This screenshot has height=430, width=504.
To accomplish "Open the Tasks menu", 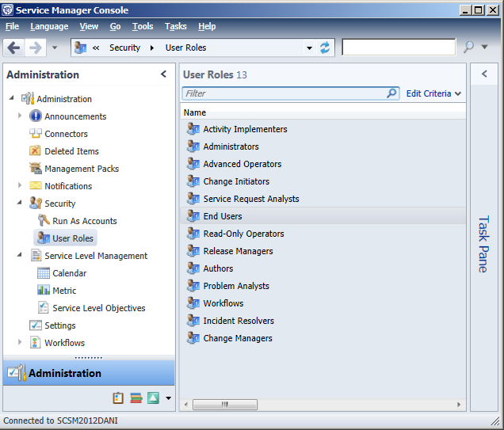I will tap(175, 26).
